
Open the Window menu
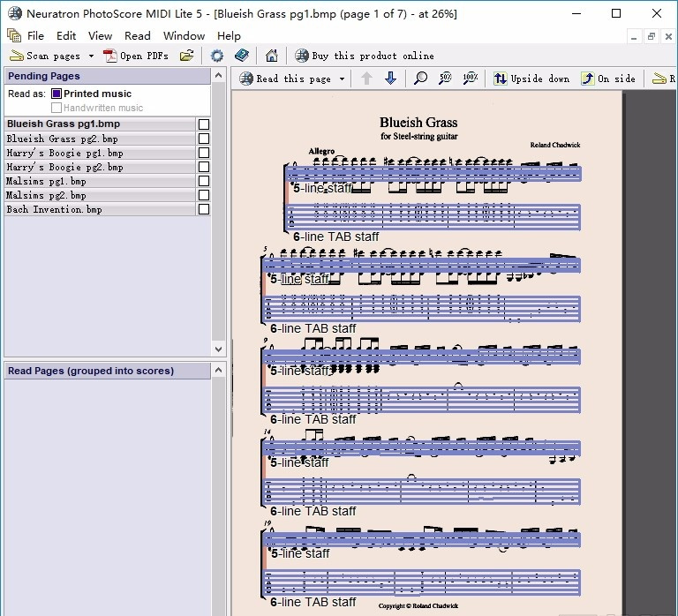pyautogui.click(x=184, y=36)
